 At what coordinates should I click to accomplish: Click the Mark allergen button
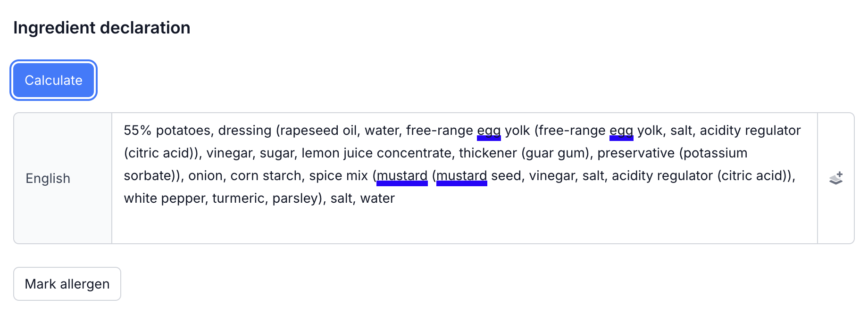67,283
